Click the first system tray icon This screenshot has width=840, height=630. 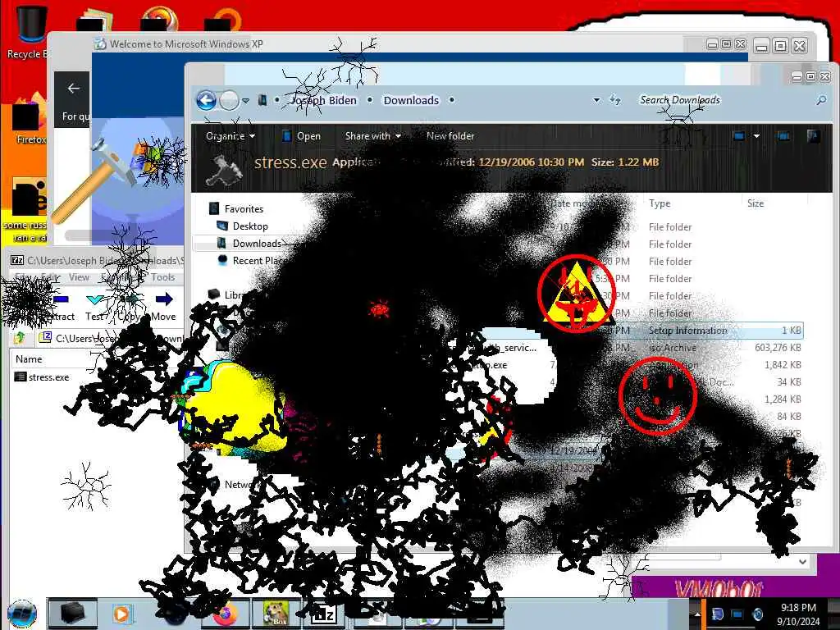click(718, 614)
